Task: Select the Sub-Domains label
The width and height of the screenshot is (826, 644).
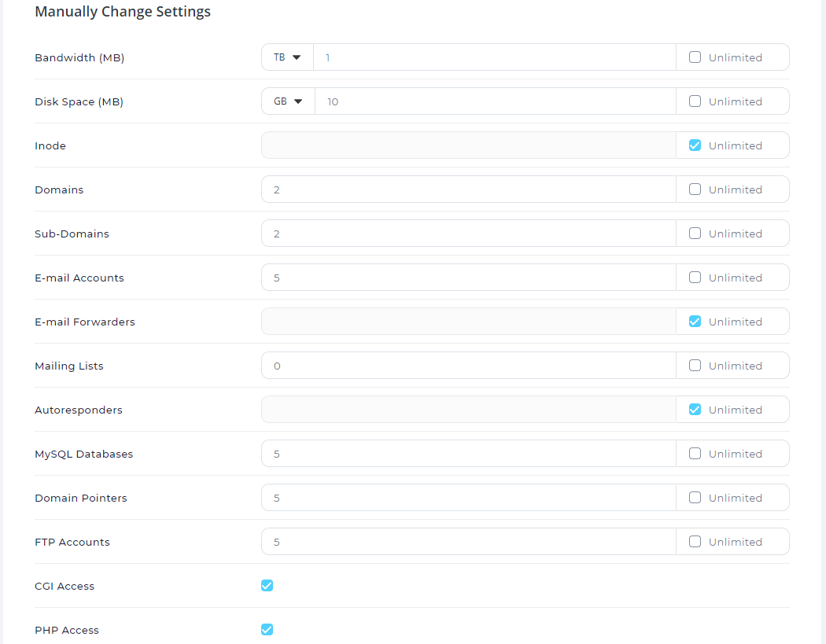Action: coord(72,234)
